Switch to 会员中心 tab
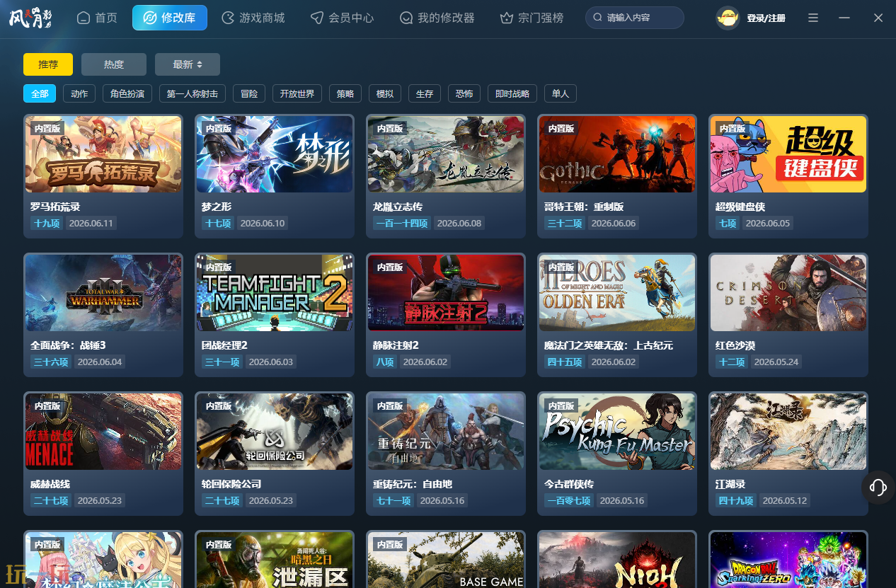 point(342,18)
